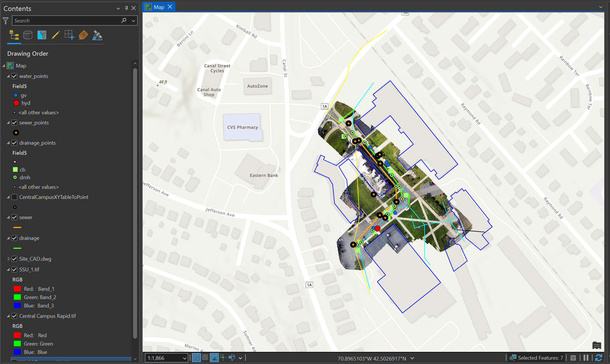The height and width of the screenshot is (364, 610).
Task: Open coordinate display units dropdown
Action: (412, 358)
